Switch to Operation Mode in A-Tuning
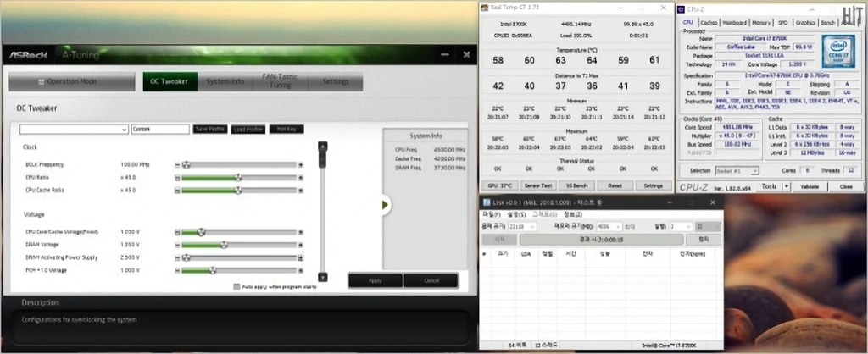 point(71,81)
